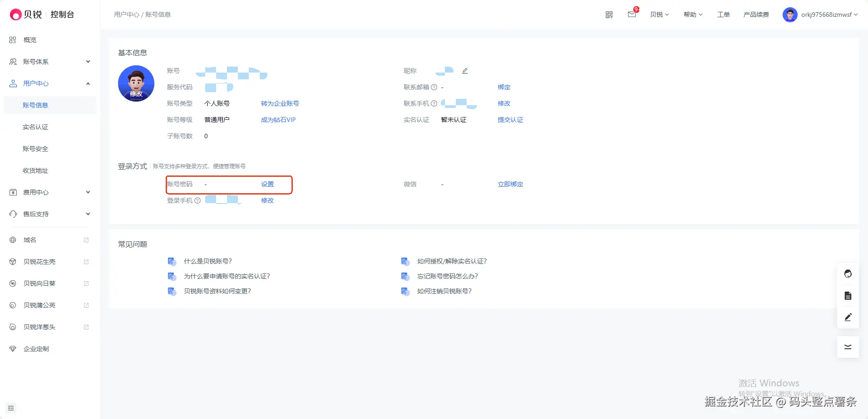Open the customer service headset floating icon
Viewport: 868px width, 419px height.
coord(848,274)
